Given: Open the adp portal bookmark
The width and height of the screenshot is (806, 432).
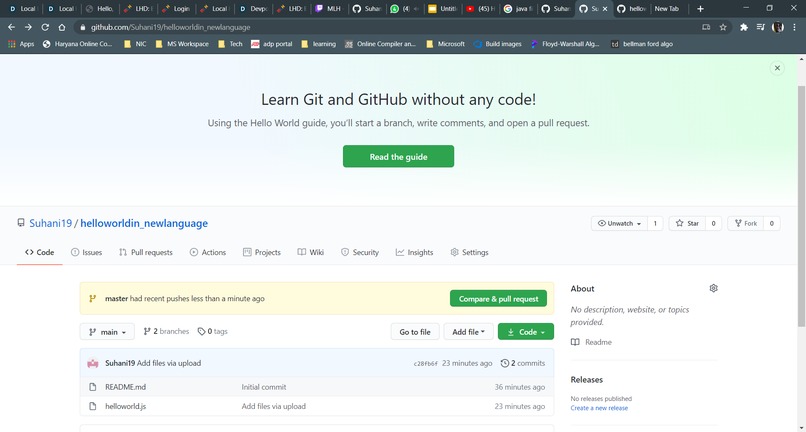Looking at the screenshot, I should 271,44.
